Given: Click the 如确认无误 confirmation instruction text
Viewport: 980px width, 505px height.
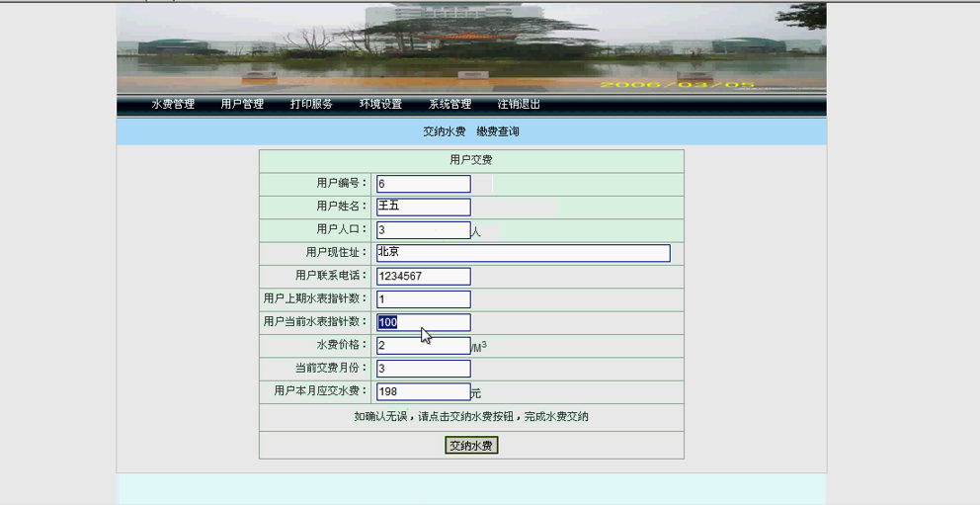Looking at the screenshot, I should tap(471, 417).
